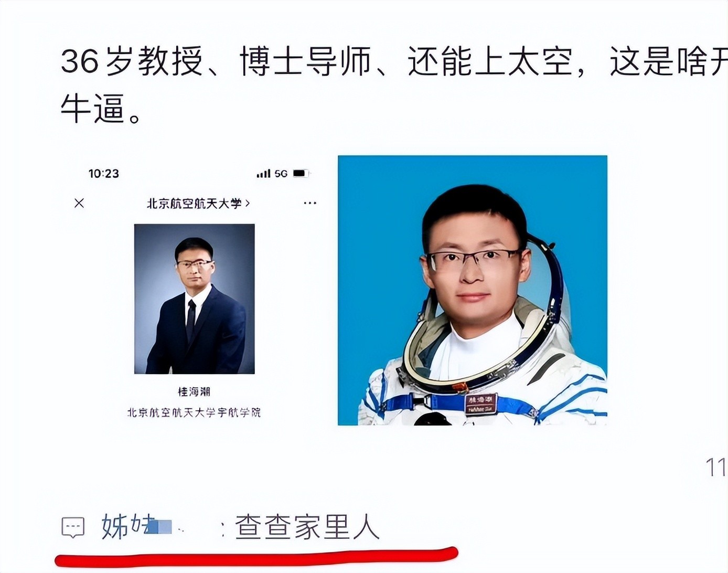This screenshot has height=573, width=728.
Task: Select the name 桂海潮 under portrait
Action: 194,391
